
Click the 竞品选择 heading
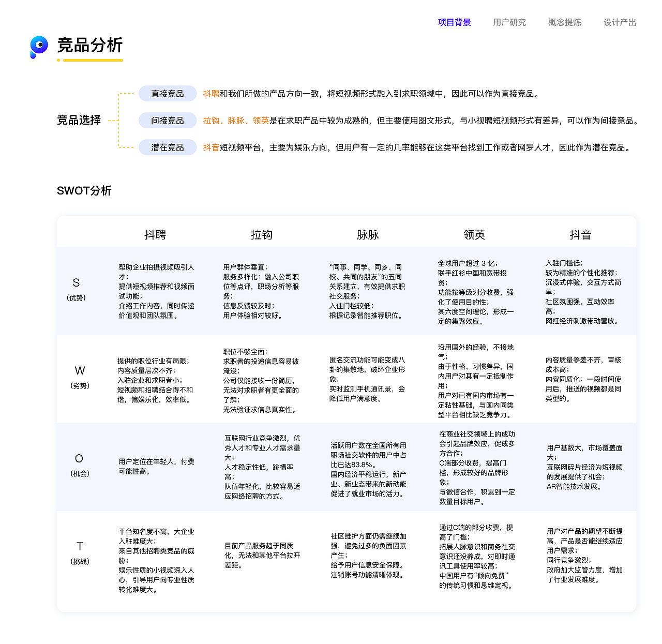coord(79,120)
